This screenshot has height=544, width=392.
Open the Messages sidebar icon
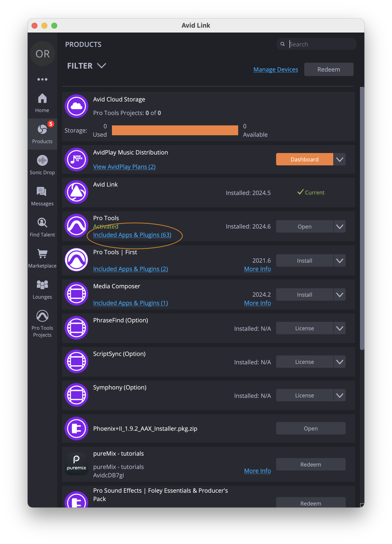(42, 196)
